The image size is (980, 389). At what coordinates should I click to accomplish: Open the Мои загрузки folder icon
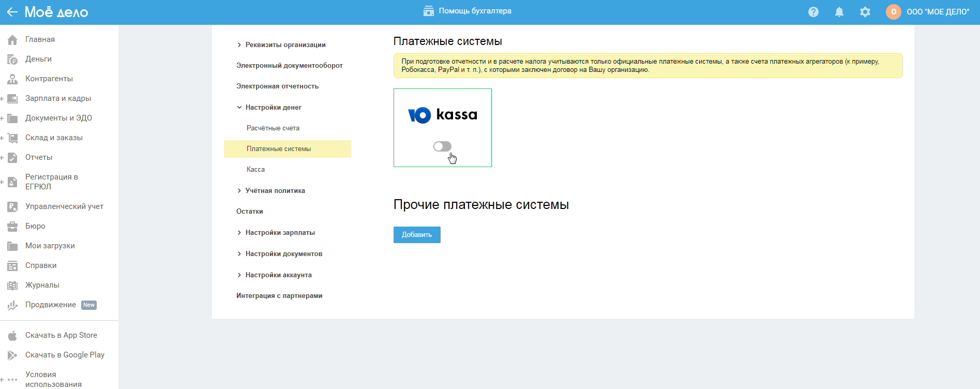click(12, 246)
